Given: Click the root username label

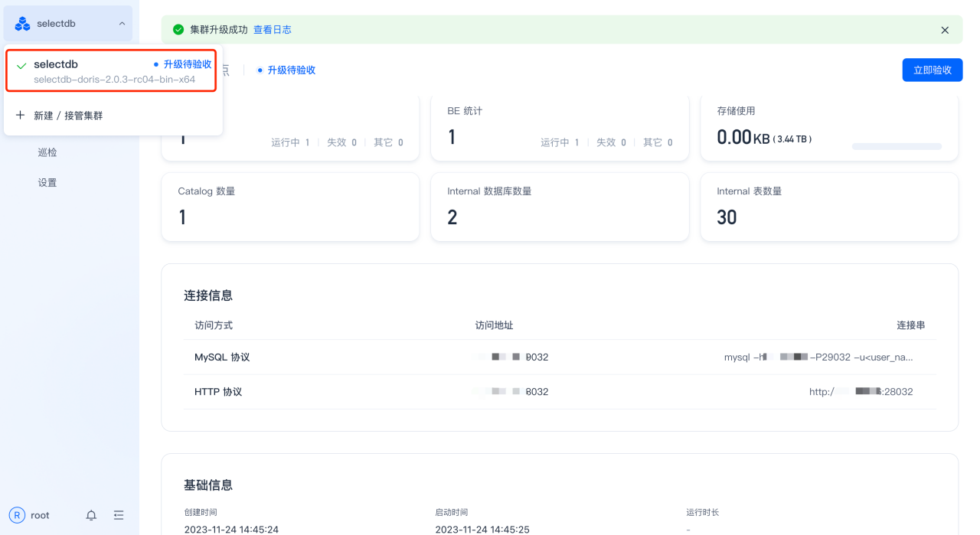Looking at the screenshot, I should click(40, 515).
